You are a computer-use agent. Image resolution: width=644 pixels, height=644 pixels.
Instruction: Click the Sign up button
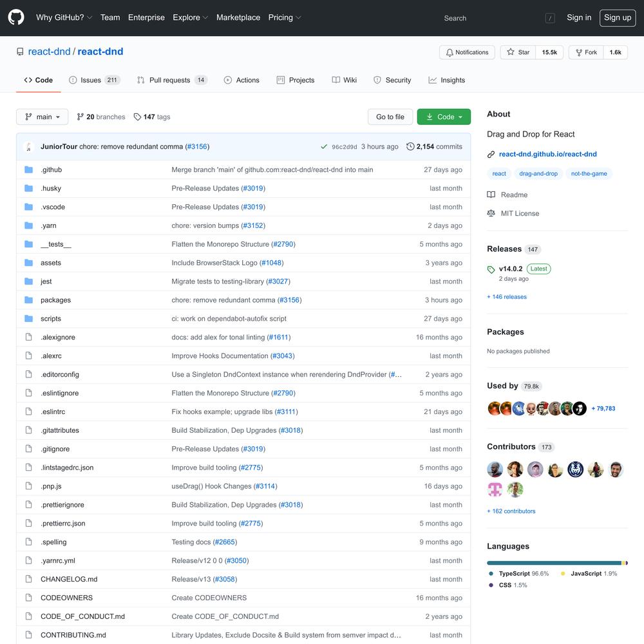[x=618, y=17]
